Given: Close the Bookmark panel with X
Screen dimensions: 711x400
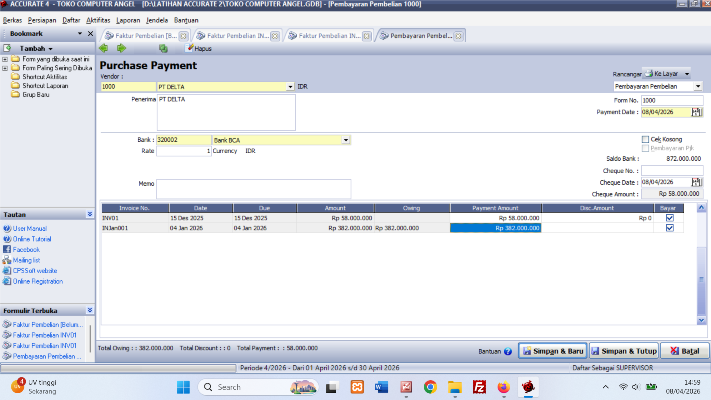Looking at the screenshot, I should [x=90, y=34].
